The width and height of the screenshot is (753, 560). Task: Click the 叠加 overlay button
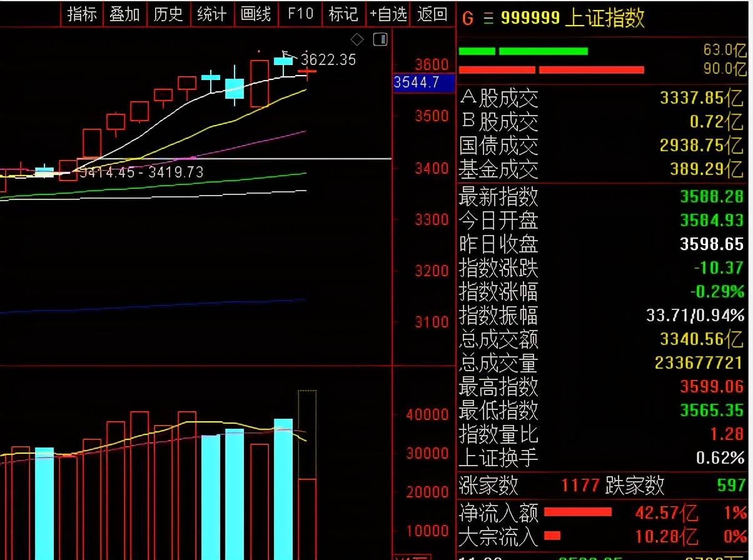pos(125,14)
